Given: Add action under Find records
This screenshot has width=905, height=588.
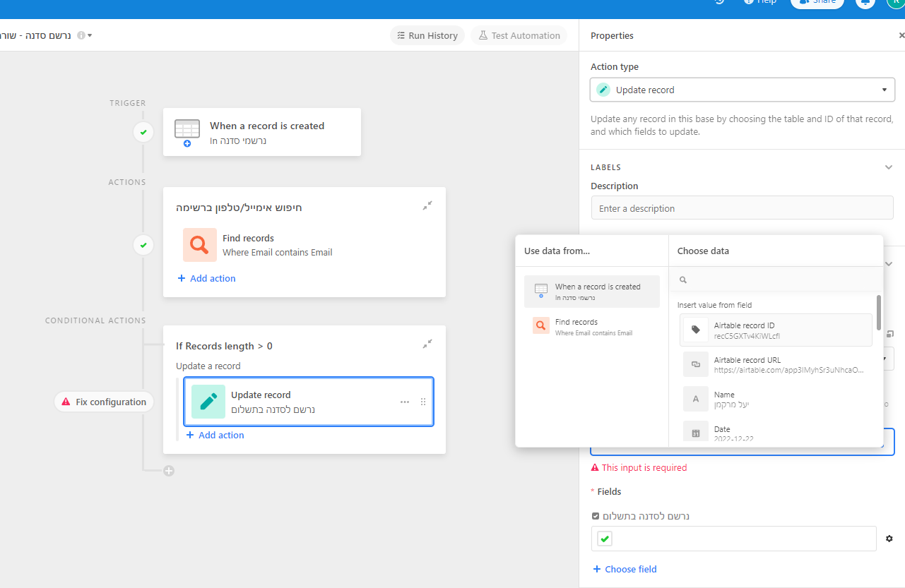Looking at the screenshot, I should (207, 278).
